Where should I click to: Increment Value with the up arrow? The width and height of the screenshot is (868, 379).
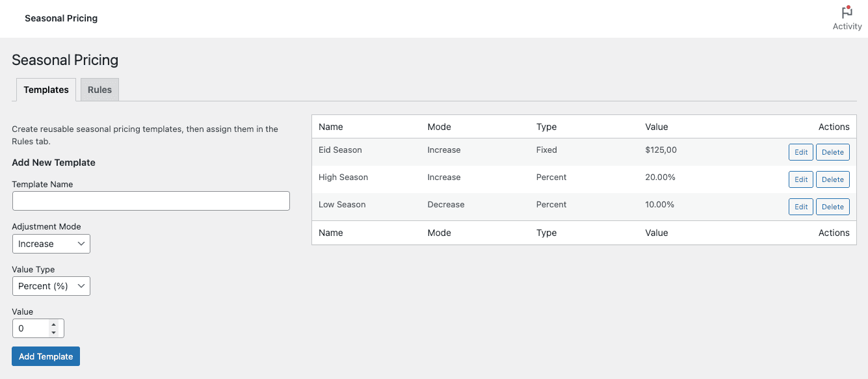coord(54,324)
